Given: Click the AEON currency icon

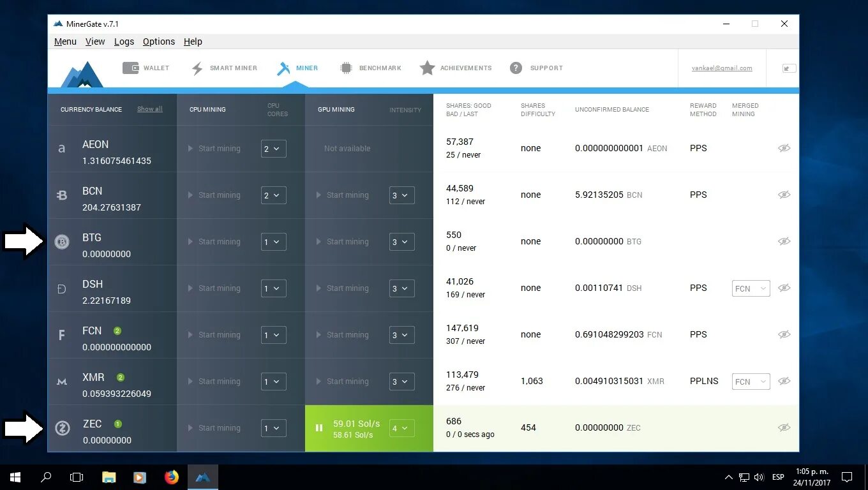Looking at the screenshot, I should (62, 149).
